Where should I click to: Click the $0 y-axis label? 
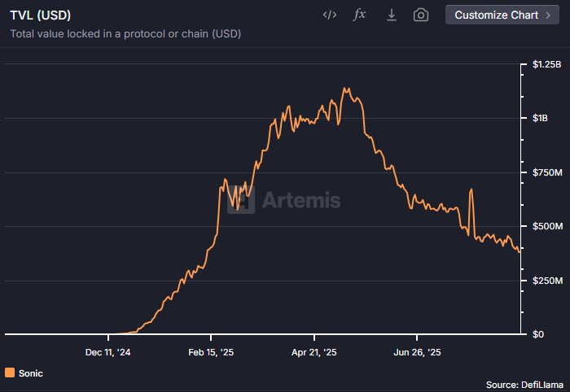point(538,334)
